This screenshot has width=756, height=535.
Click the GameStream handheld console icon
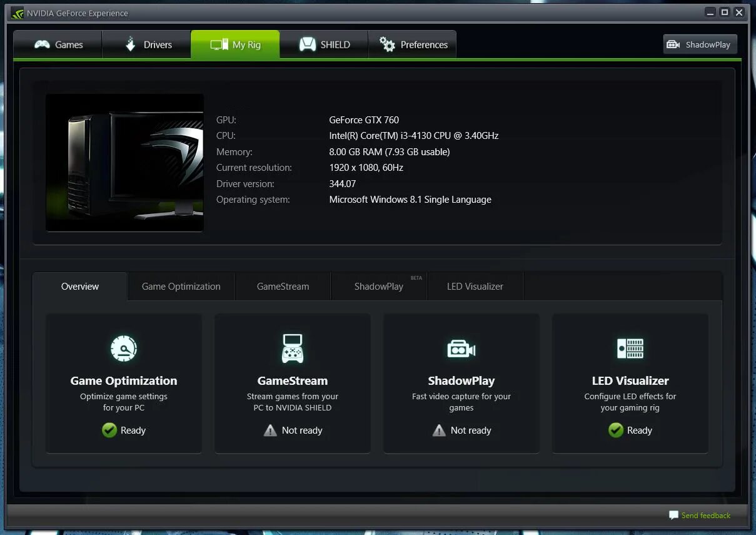point(292,349)
